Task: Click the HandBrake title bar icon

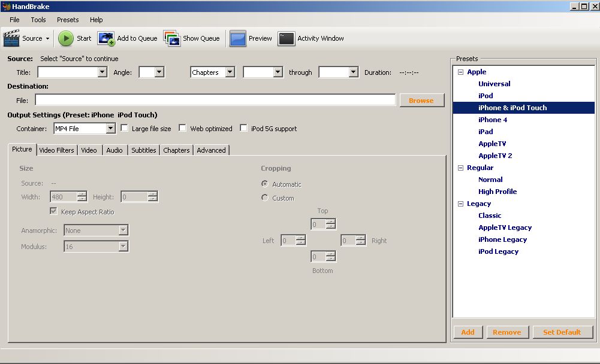Action: [6, 7]
